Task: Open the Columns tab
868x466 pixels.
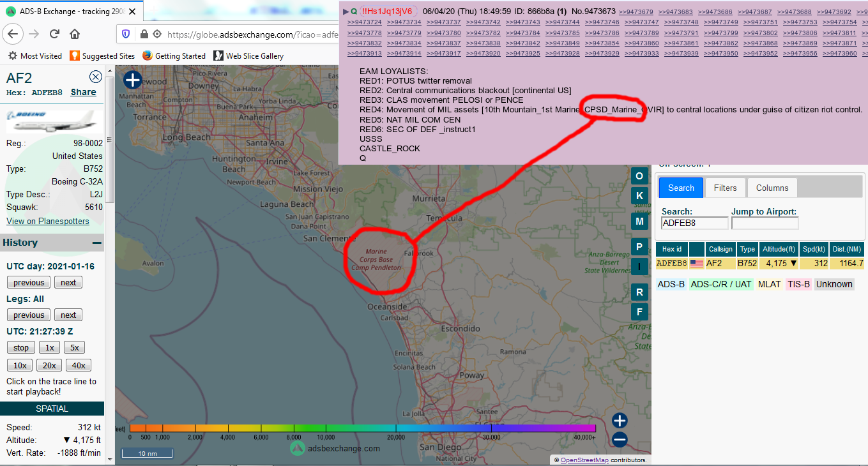Action: (x=772, y=188)
